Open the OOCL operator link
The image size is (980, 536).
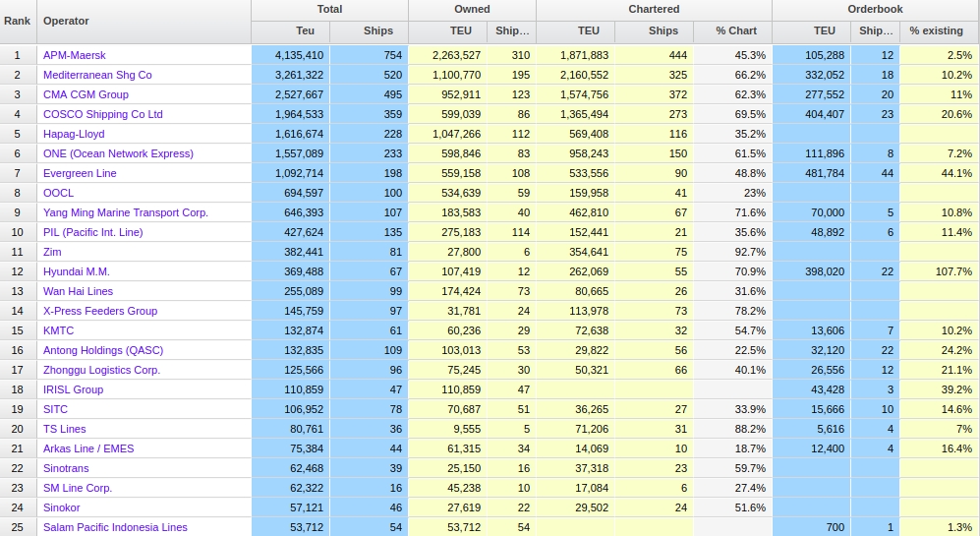tap(58, 194)
